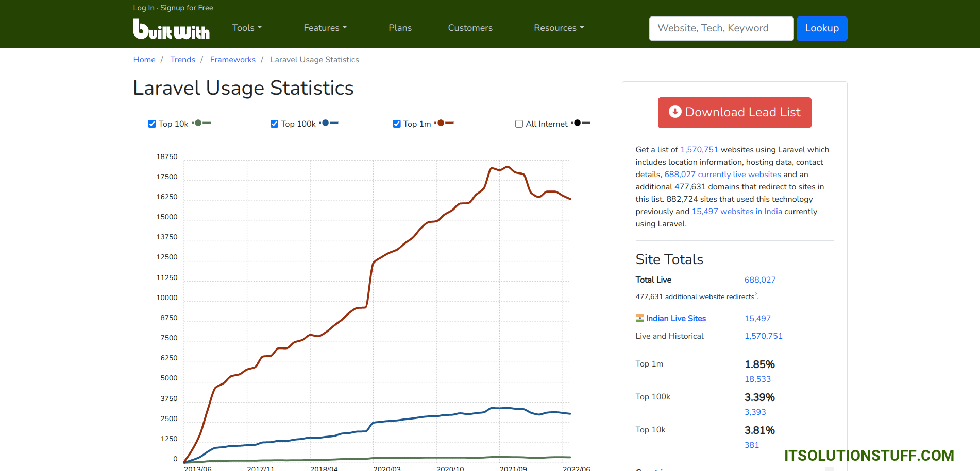Uncheck the Top 100k checkbox
Viewport: 980px width, 471px height.
[x=274, y=124]
